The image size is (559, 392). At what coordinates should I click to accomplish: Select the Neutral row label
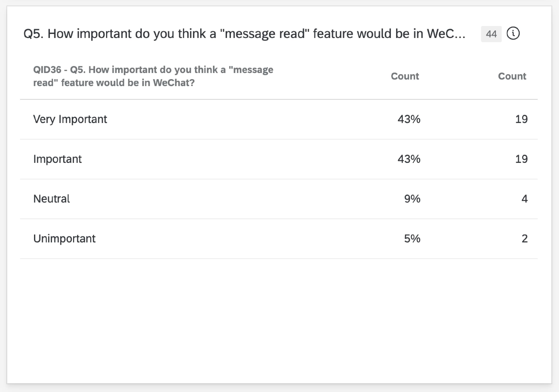pos(51,199)
